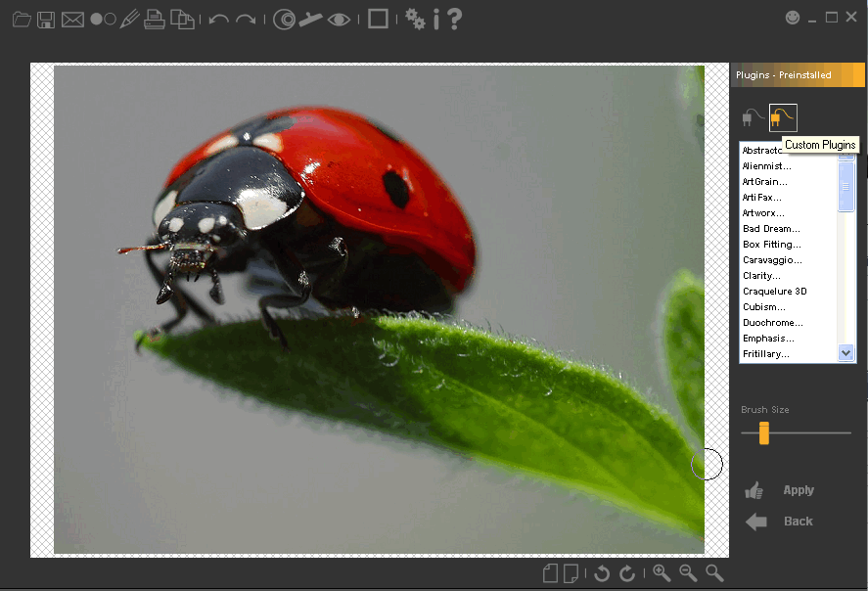
Task: Click the plugin list scrollbar down arrow
Action: 845,352
